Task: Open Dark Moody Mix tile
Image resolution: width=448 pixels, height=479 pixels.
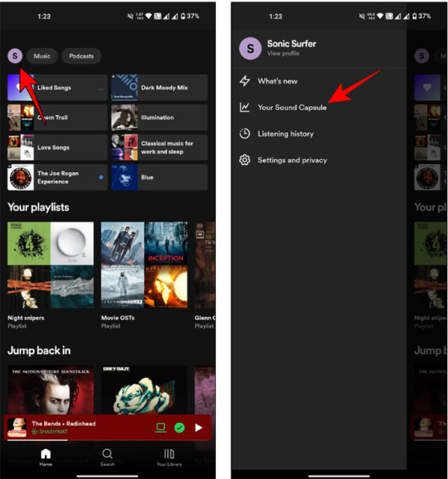Action: click(159, 87)
